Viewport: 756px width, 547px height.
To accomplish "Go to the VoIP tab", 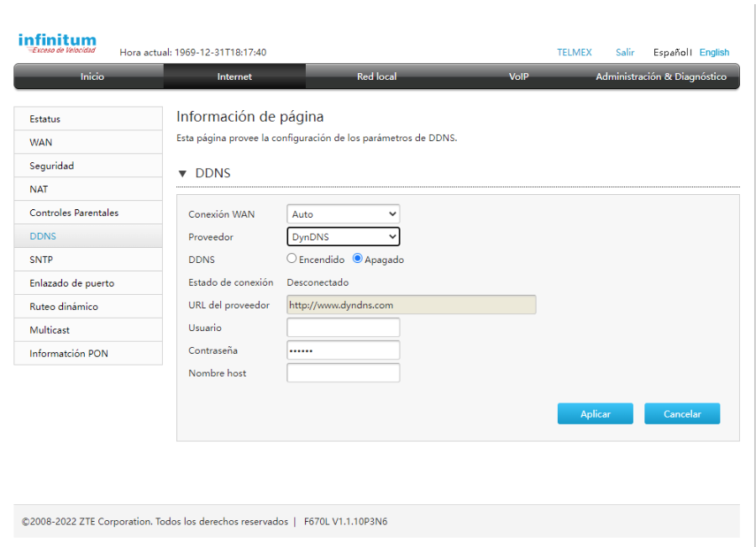I will pyautogui.click(x=518, y=76).
